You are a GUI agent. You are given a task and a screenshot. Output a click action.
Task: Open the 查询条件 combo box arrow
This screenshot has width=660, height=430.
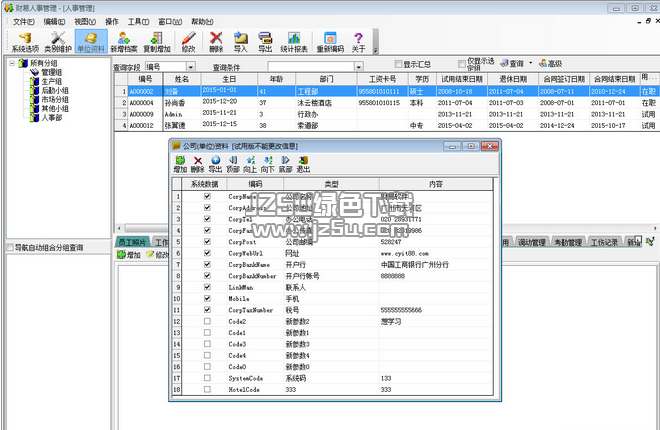pos(359,66)
